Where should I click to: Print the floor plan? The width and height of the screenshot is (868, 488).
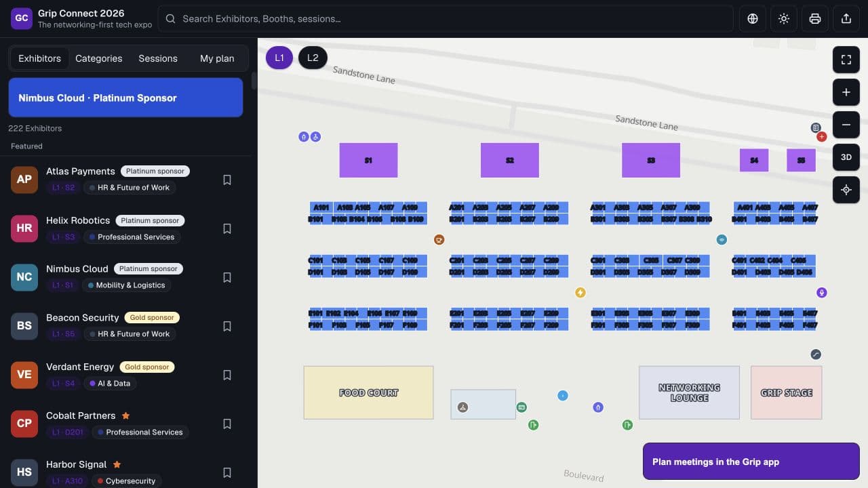pyautogui.click(x=815, y=19)
